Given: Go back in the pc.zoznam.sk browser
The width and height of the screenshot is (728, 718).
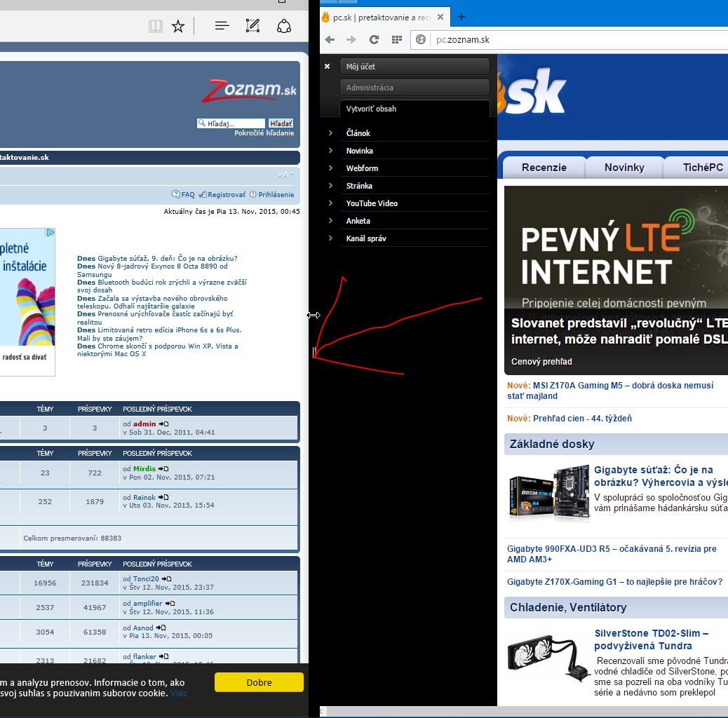Looking at the screenshot, I should click(330, 40).
